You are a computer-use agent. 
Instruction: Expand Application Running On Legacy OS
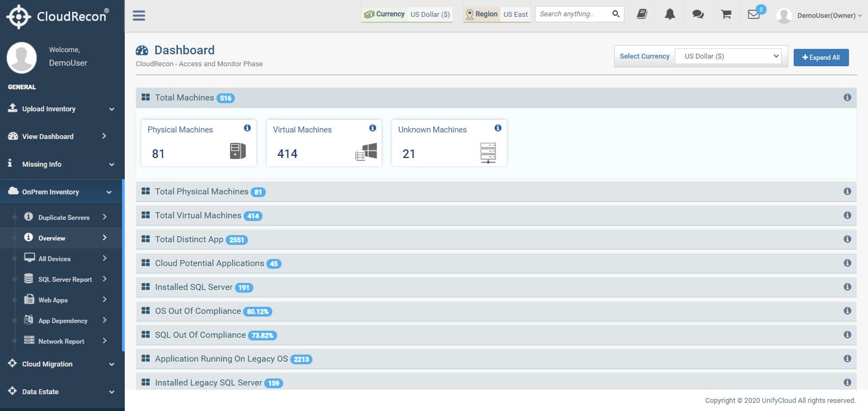pyautogui.click(x=496, y=359)
